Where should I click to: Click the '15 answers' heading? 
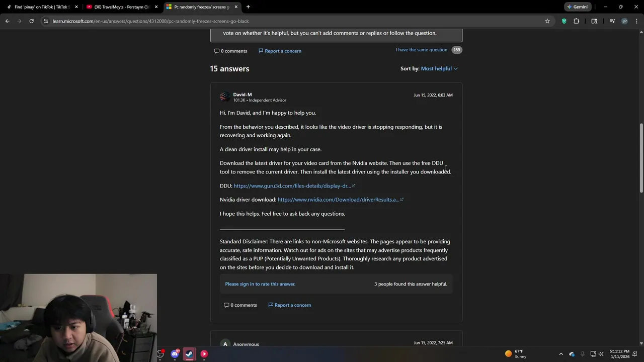coord(229,68)
